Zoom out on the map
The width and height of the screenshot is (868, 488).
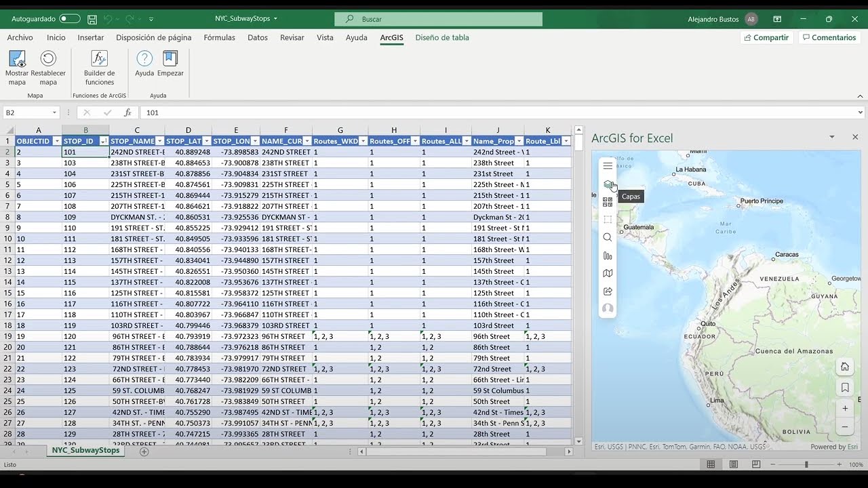pyautogui.click(x=845, y=427)
